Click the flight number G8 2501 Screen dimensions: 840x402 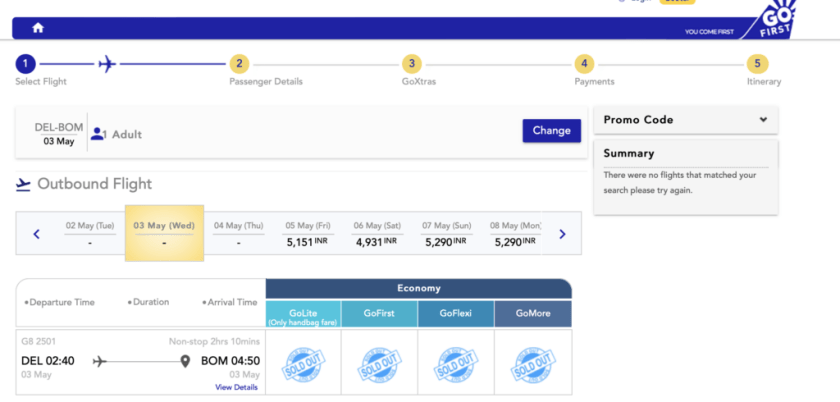(x=39, y=341)
